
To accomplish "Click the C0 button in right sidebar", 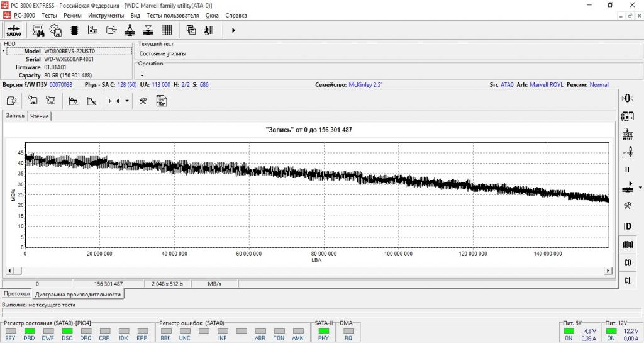I will point(627,262).
